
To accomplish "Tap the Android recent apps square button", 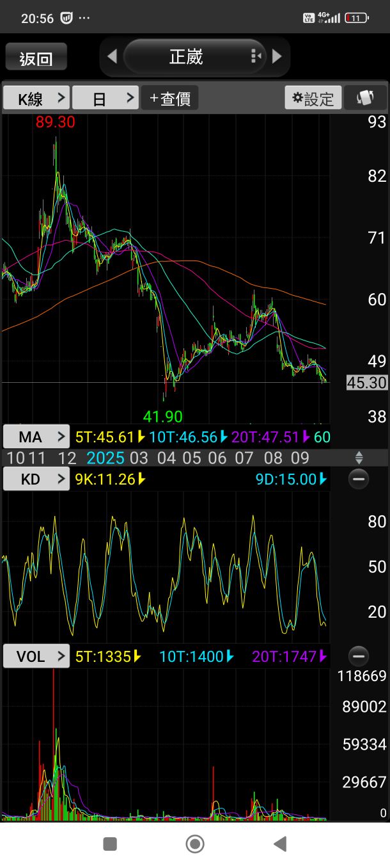I will [110, 844].
